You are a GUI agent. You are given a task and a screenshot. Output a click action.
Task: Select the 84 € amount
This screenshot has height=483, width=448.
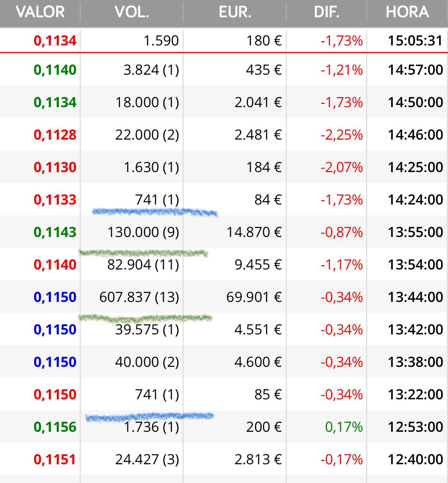point(268,199)
